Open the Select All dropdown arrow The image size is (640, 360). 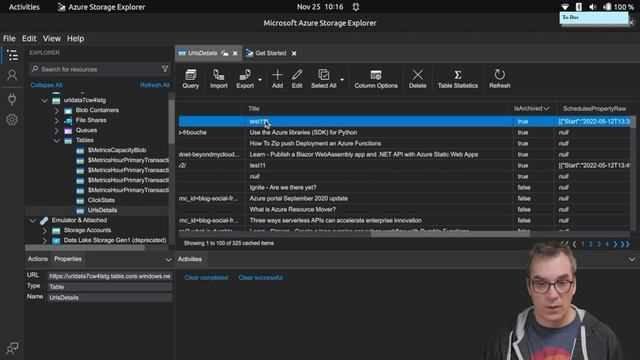point(342,80)
